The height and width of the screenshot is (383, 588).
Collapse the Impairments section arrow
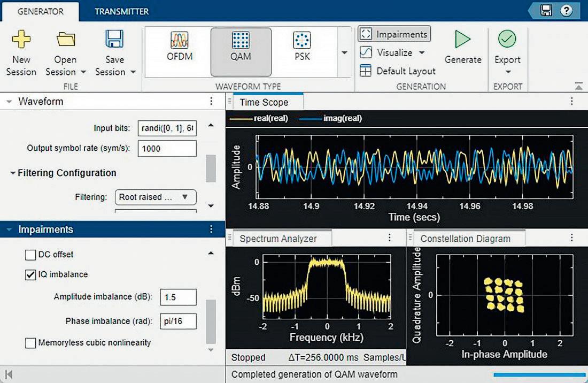(10, 229)
